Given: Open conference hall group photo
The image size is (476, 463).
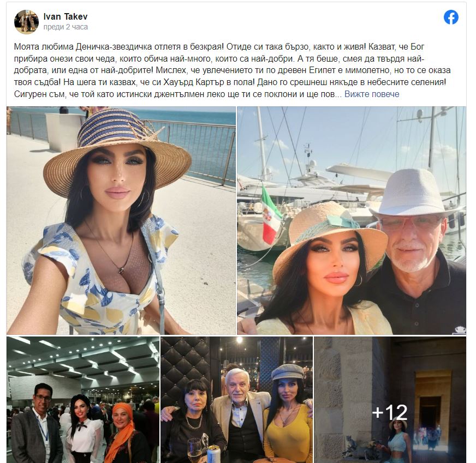Looking at the screenshot, I should click(83, 400).
